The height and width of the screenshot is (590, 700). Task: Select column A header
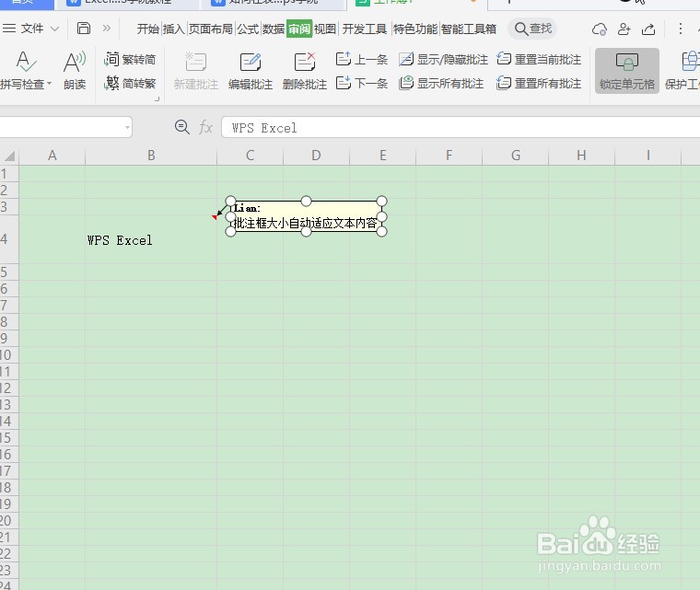[52, 156]
